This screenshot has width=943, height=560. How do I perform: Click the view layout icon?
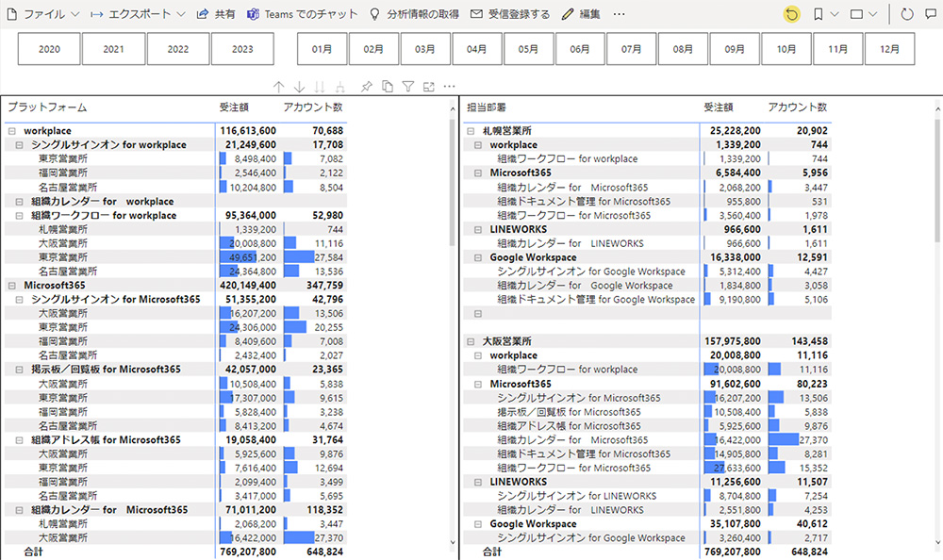pyautogui.click(x=856, y=14)
